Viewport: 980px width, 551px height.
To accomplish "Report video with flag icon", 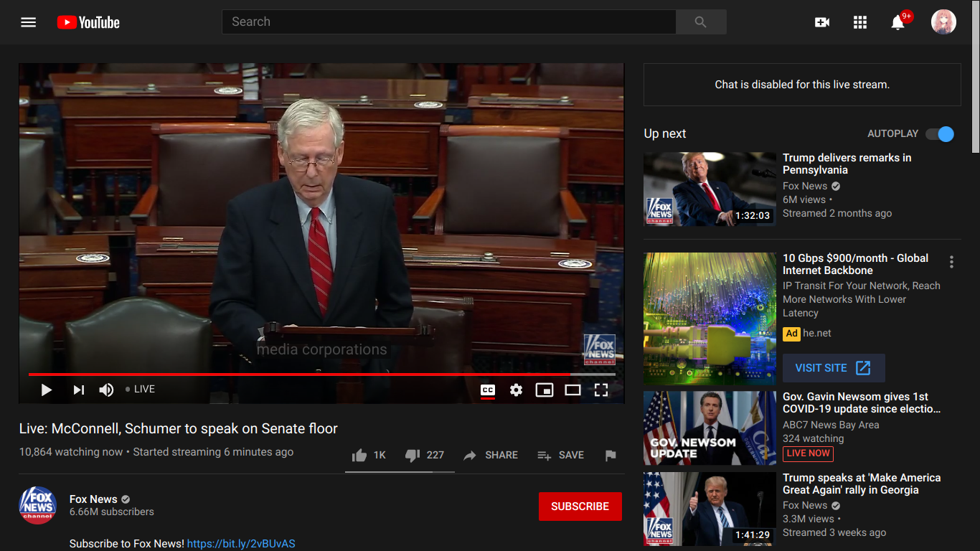I will pyautogui.click(x=611, y=455).
